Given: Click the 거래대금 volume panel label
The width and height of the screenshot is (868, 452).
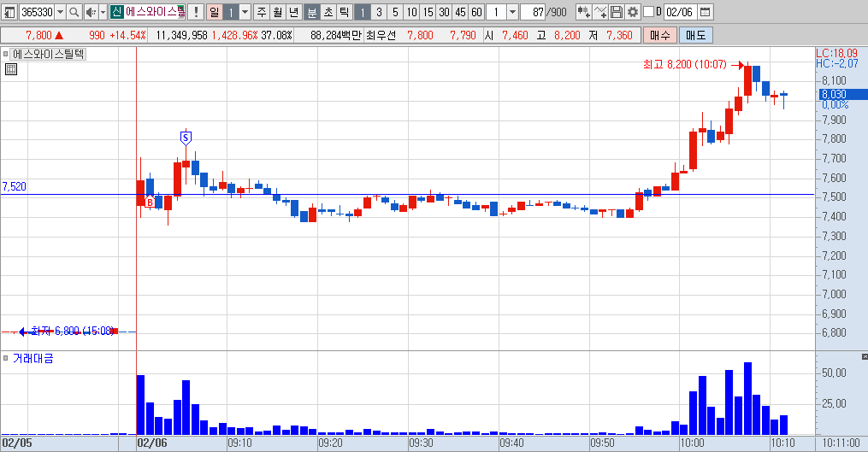Looking at the screenshot, I should pyautogui.click(x=33, y=359).
